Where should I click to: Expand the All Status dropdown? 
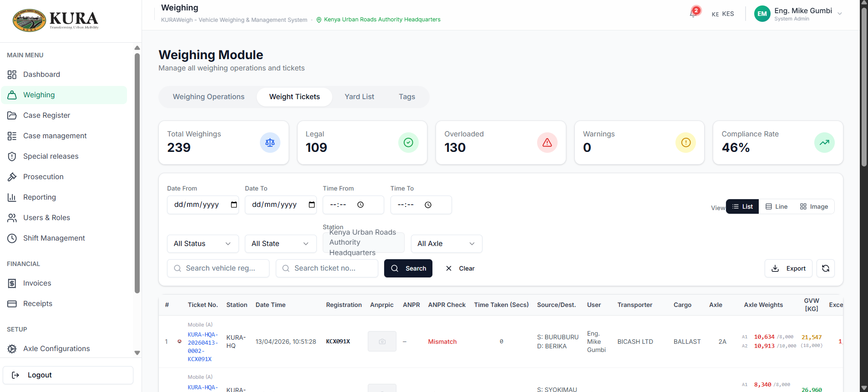[x=203, y=244]
